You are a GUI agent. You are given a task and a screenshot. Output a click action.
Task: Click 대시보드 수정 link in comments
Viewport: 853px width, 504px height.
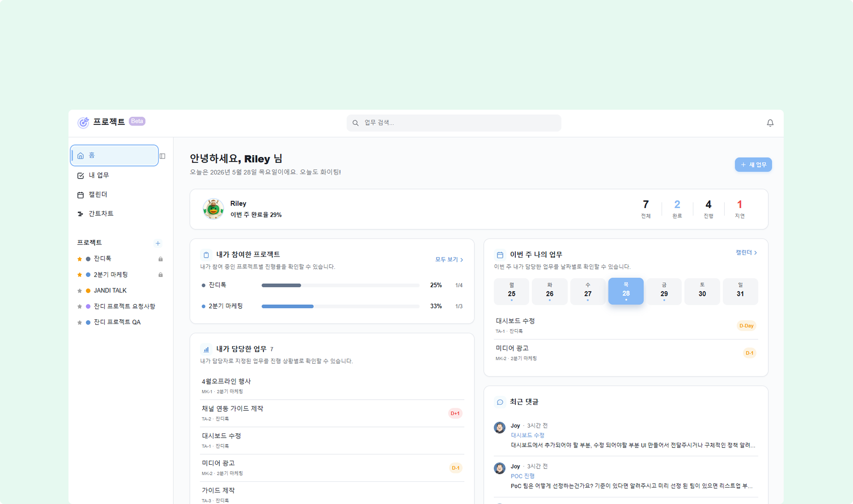click(x=528, y=435)
